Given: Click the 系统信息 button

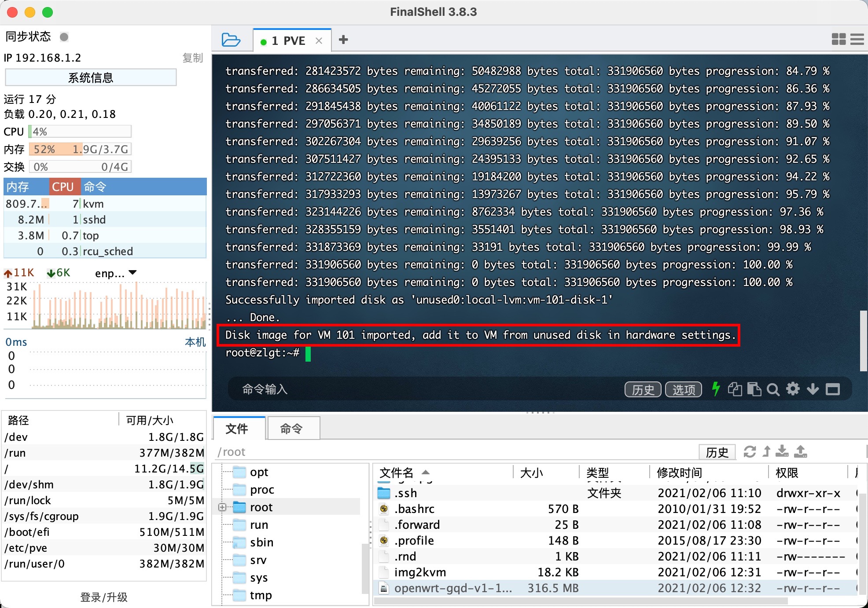Looking at the screenshot, I should click(90, 78).
